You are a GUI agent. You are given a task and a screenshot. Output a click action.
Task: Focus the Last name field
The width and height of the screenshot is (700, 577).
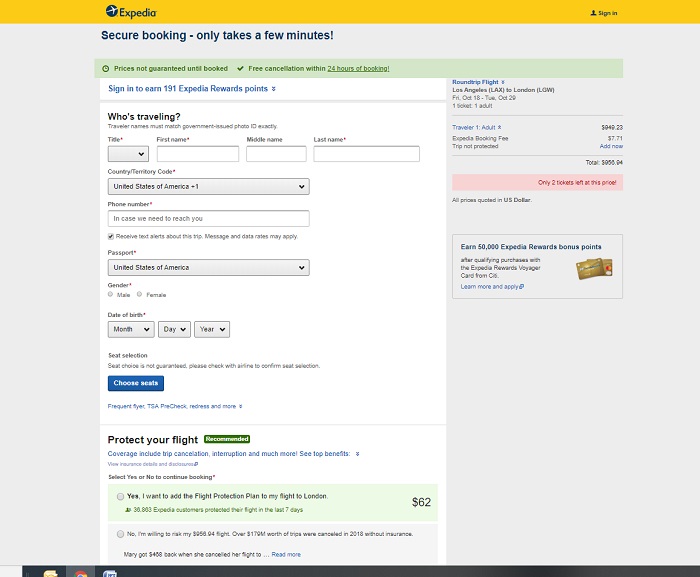[367, 154]
